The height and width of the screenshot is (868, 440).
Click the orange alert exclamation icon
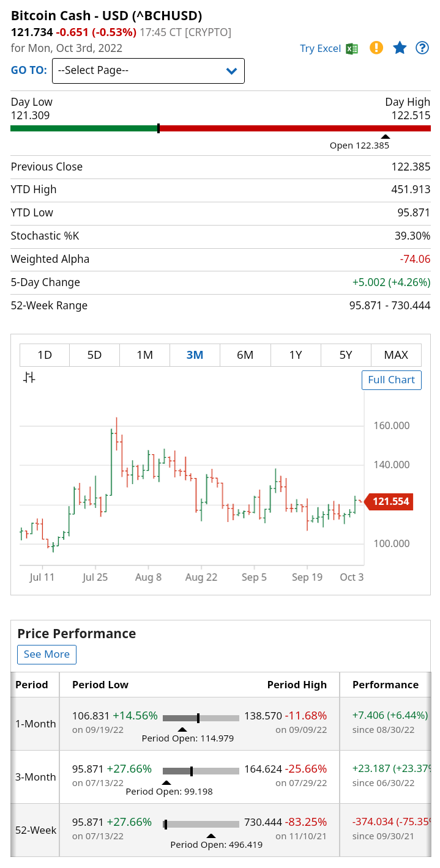click(376, 48)
